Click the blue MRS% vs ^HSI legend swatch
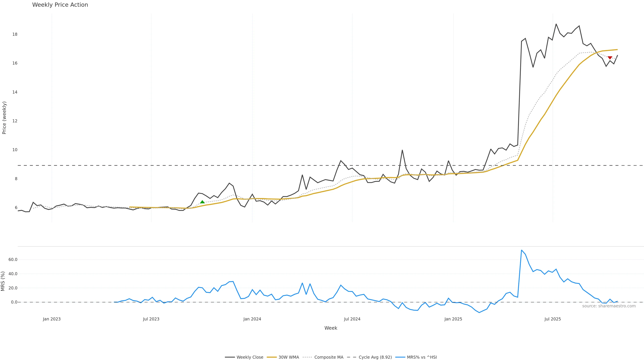644x362 pixels. (400, 357)
